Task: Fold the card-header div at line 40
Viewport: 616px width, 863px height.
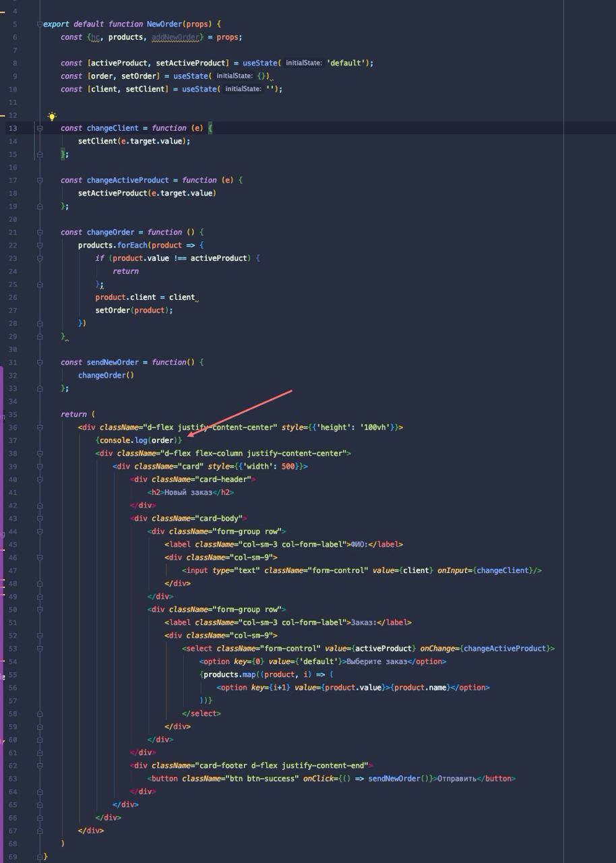Action: pyautogui.click(x=40, y=479)
